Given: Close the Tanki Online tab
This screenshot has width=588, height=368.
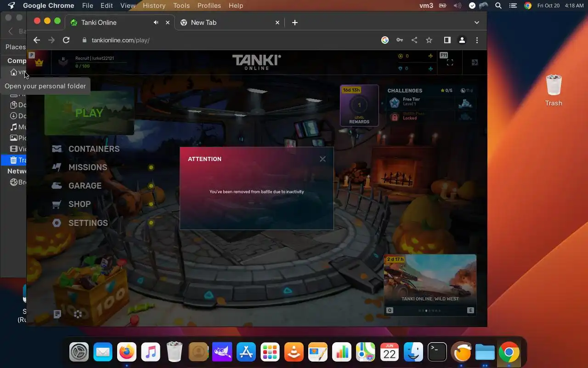Looking at the screenshot, I should coord(168,23).
